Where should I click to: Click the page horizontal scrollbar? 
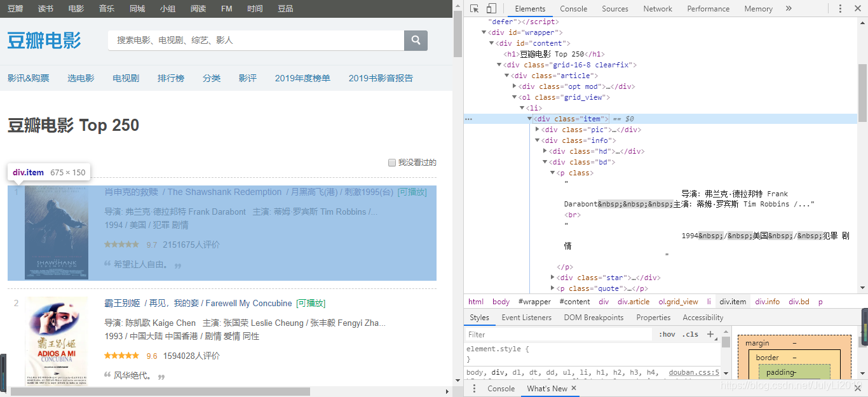[160, 391]
